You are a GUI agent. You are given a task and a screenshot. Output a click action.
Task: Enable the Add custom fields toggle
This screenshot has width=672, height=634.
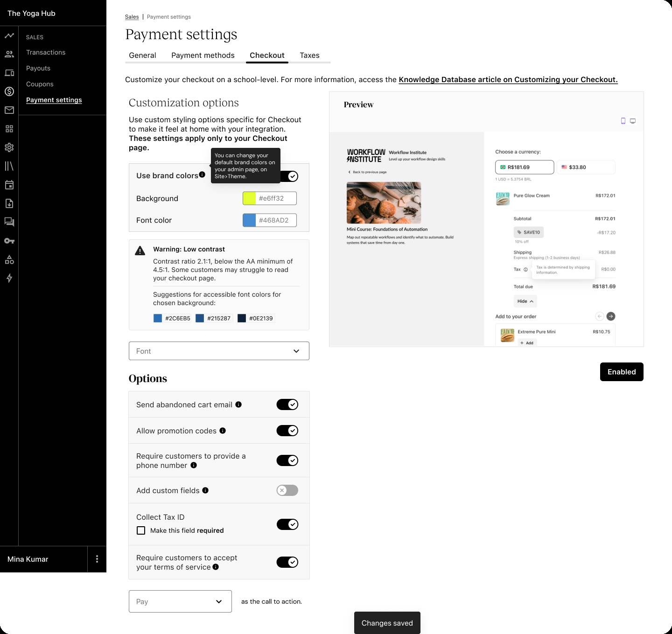pyautogui.click(x=287, y=490)
